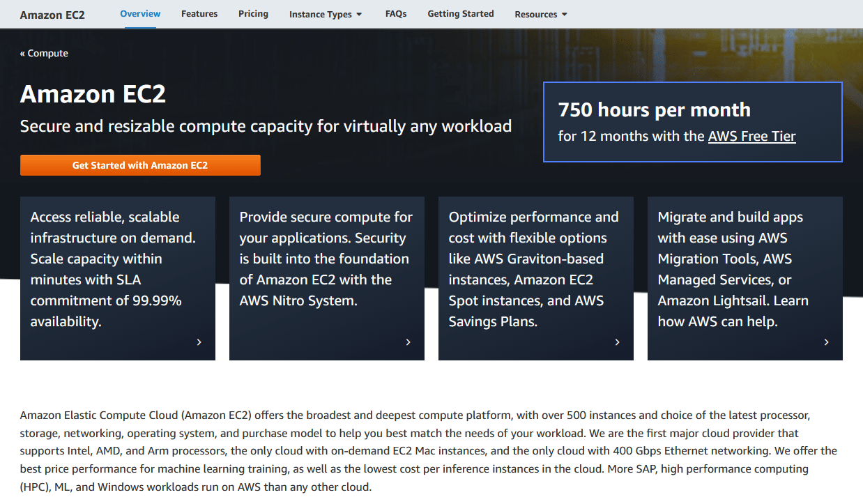Screen dimensions: 863x504
Task: Click the left-facing Compute back arrow
Action: (x=22, y=52)
